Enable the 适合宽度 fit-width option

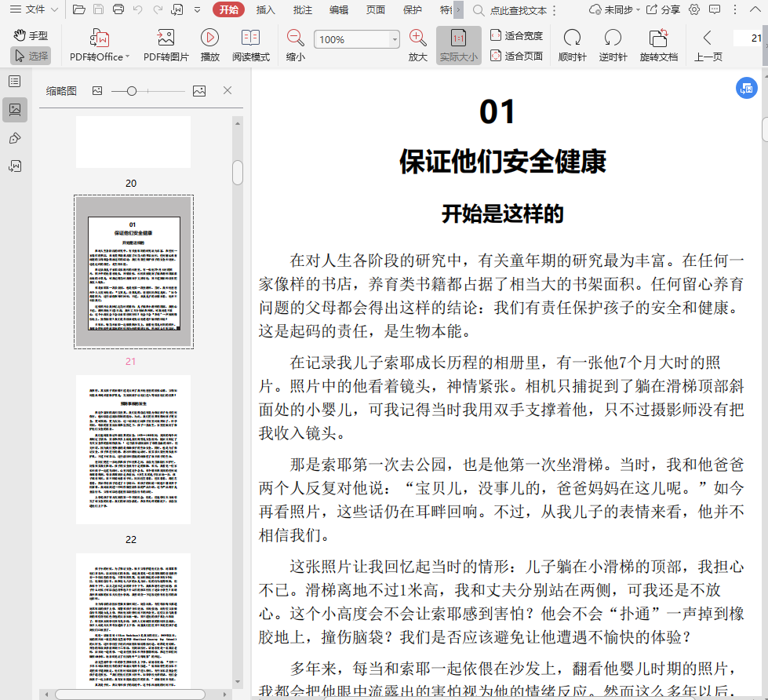click(x=516, y=35)
